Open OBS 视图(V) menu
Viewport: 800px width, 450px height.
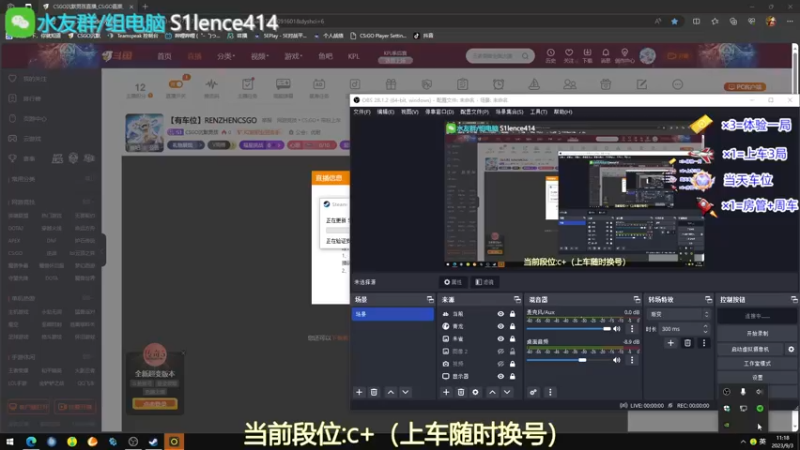tap(409, 112)
